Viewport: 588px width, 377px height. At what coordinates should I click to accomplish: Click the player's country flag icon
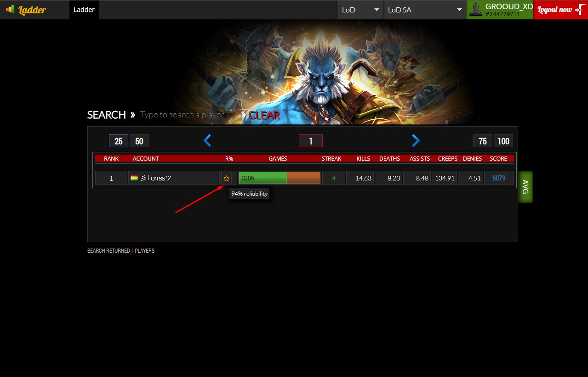(134, 178)
